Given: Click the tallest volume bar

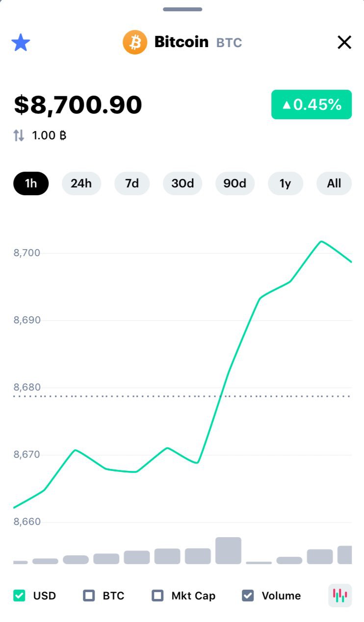Looking at the screenshot, I should [x=228, y=550].
